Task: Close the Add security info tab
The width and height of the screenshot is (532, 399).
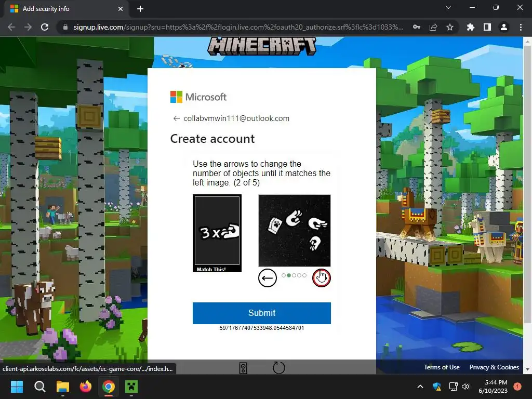Action: tap(120, 9)
